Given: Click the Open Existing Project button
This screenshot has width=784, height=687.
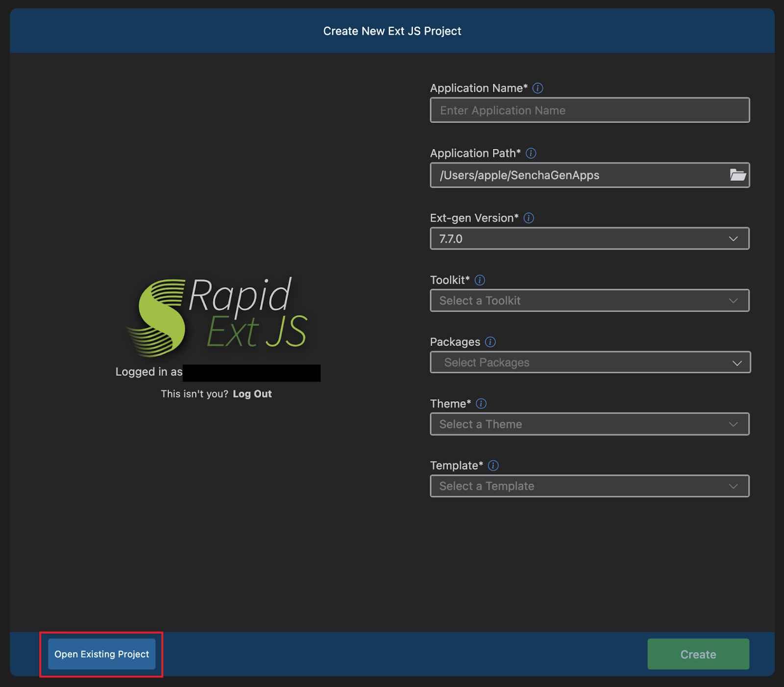Looking at the screenshot, I should tap(101, 654).
